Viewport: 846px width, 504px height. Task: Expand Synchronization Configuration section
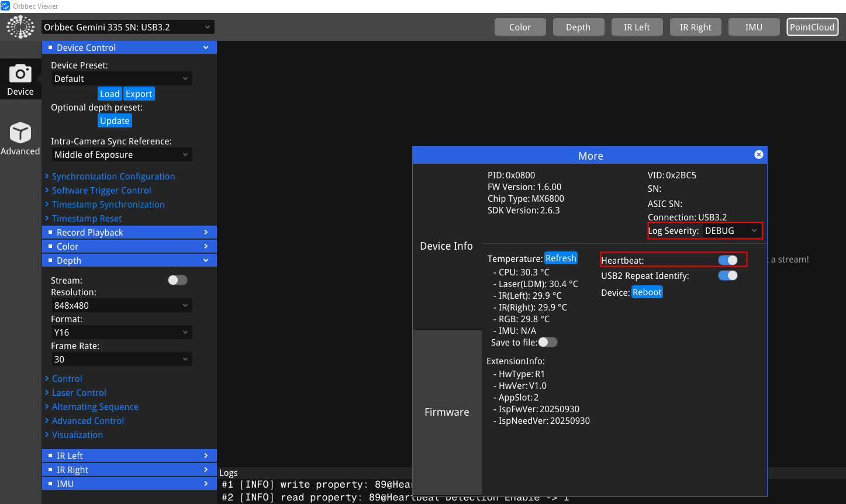[x=113, y=177]
